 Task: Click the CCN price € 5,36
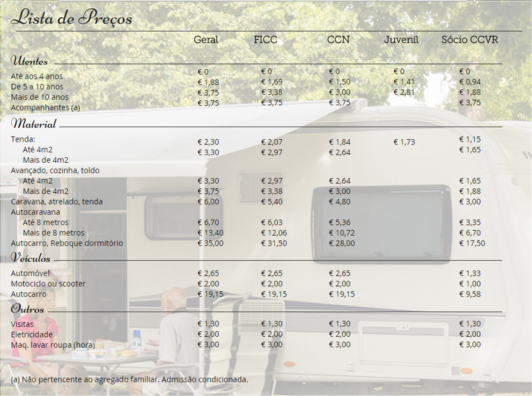(340, 223)
